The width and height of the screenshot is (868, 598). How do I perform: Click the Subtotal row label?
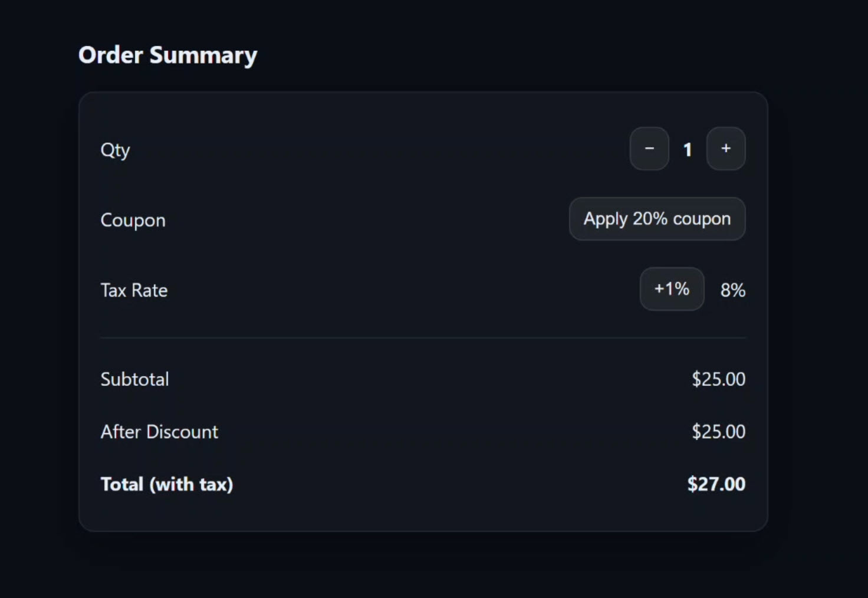click(135, 379)
